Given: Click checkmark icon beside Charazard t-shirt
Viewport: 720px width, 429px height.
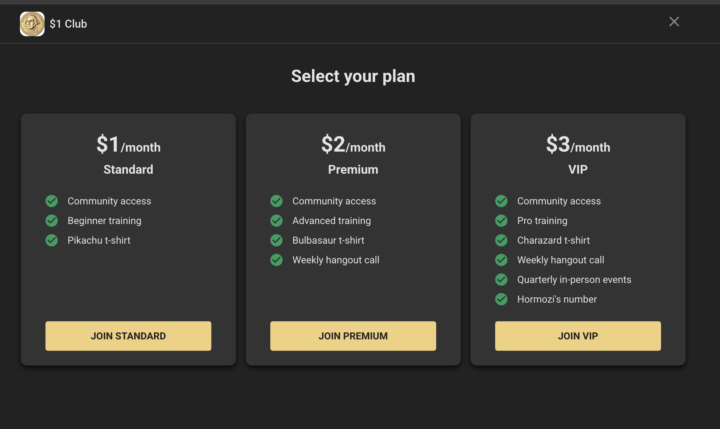Looking at the screenshot, I should click(x=502, y=240).
